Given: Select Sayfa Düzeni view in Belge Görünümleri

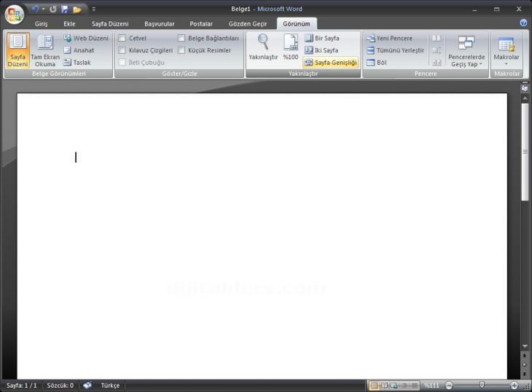Looking at the screenshot, I should (x=17, y=50).
